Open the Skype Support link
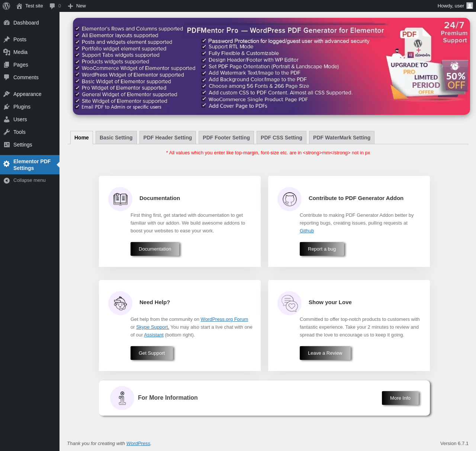Viewport: 476px width, 451px height. pyautogui.click(x=152, y=327)
